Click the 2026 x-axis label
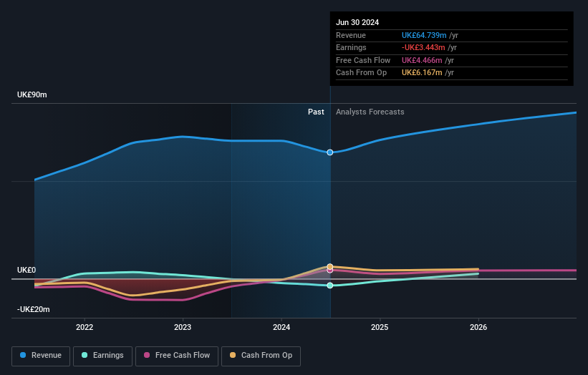Screen dimensions: 588x375 (x=478, y=327)
